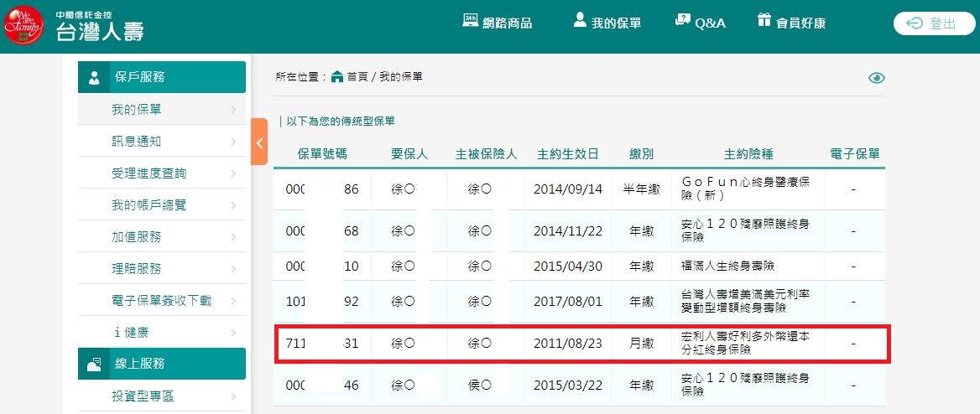980x414 pixels.
Task: Open policy number ending in 46
Action: point(322,386)
